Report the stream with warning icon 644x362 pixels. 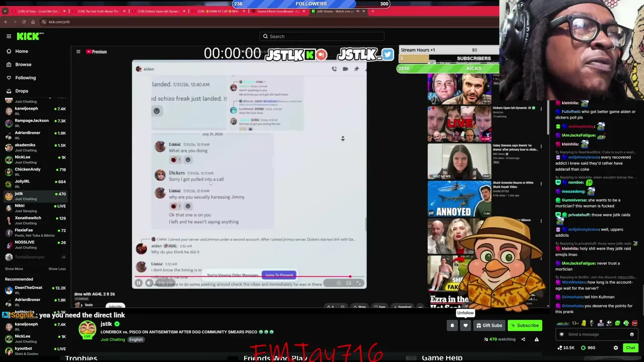(x=536, y=339)
